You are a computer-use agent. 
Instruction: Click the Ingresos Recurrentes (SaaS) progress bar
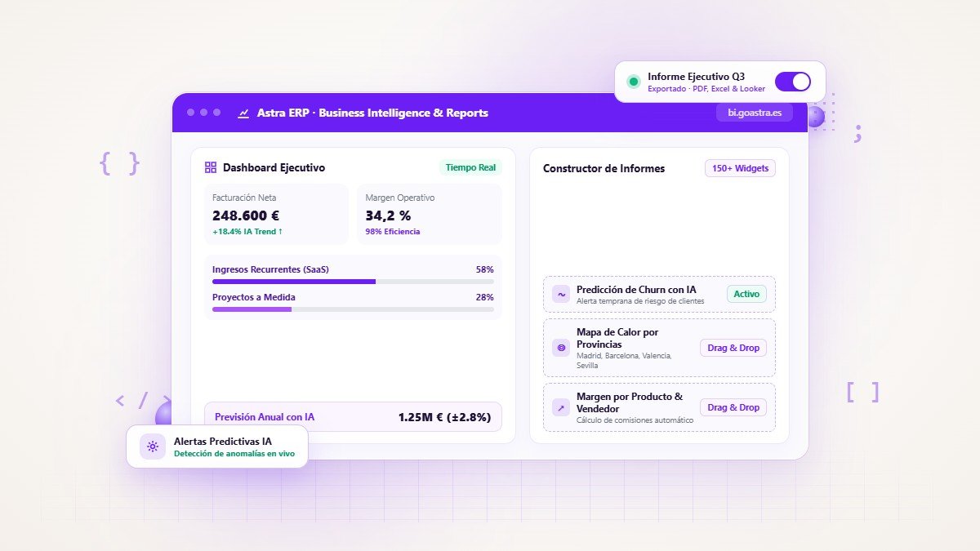coord(353,282)
